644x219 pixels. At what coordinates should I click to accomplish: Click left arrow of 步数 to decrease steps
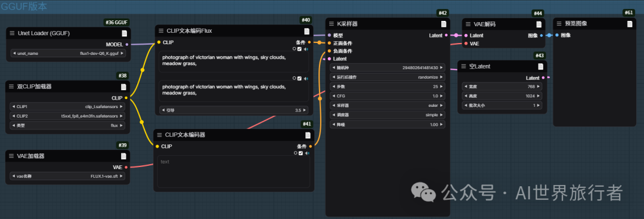point(333,87)
